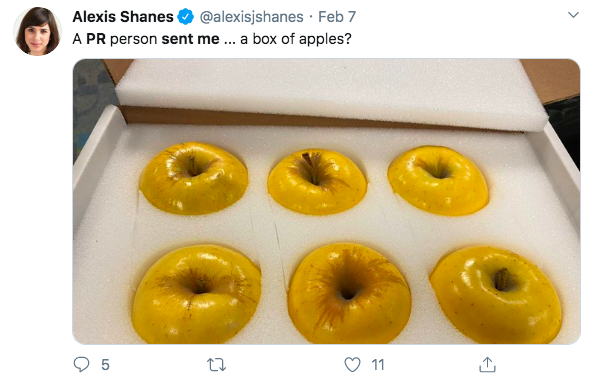593x384 pixels.
Task: Expand the tweet options chevron
Action: click(573, 15)
